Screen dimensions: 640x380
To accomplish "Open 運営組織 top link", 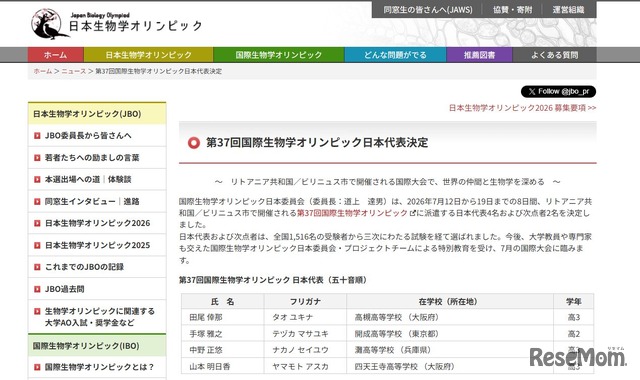I will click(x=568, y=10).
